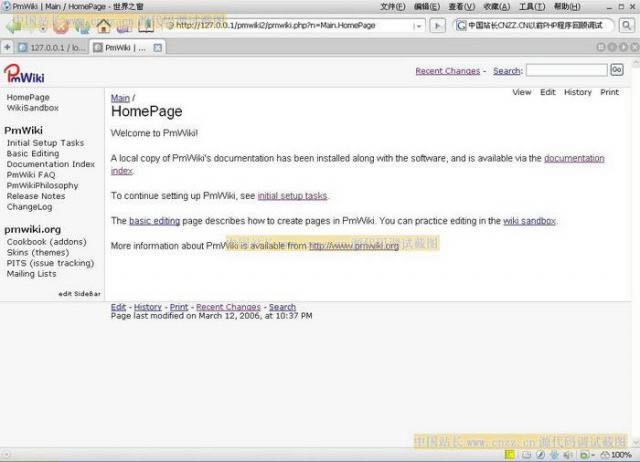Close the PmWiki tab
The width and height of the screenshot is (640, 462).
pos(158,47)
